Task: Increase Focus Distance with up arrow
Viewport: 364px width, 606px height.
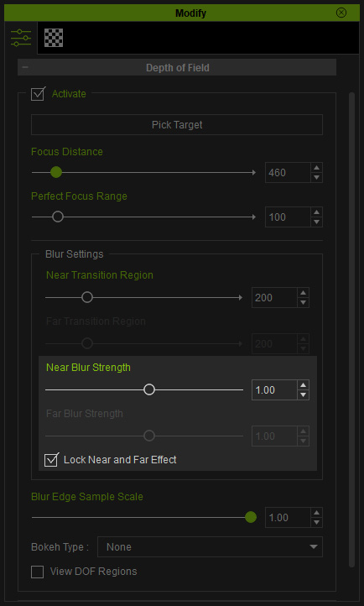Action: [316, 168]
